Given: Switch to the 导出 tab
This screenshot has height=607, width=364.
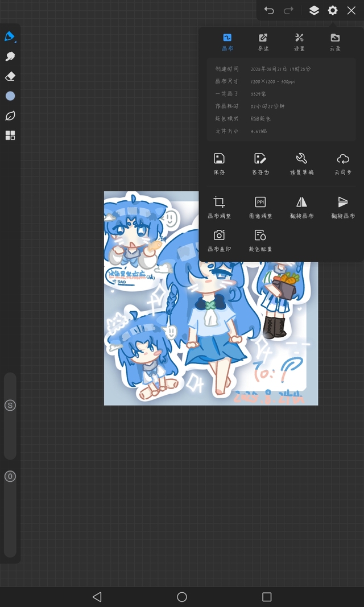Looking at the screenshot, I should (263, 42).
